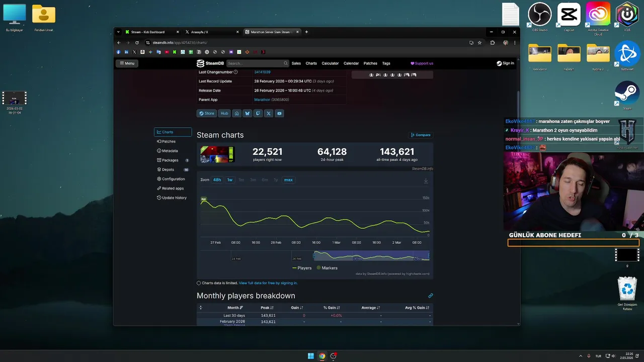The image size is (644, 362).
Task: Select Patches in the sidebar
Action: pyautogui.click(x=173, y=141)
